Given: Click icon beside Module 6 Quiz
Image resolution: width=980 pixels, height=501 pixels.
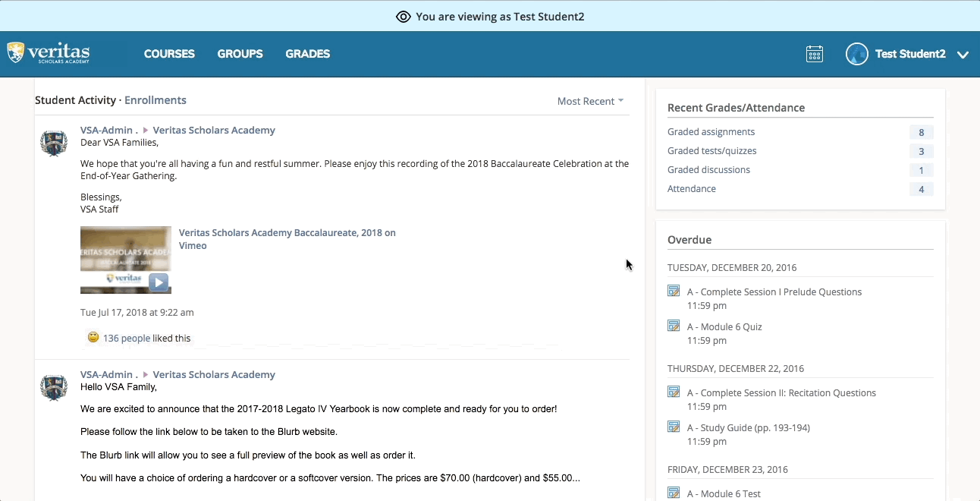Looking at the screenshot, I should coord(674,326).
